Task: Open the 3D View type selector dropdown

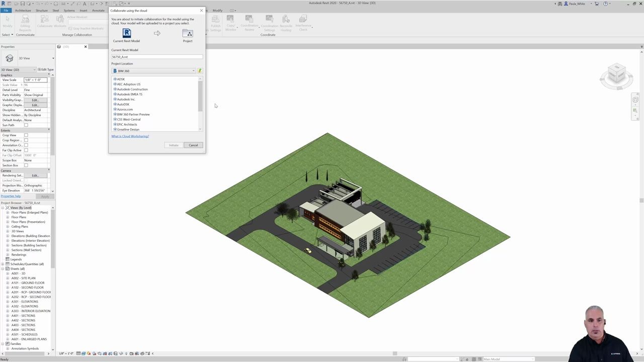Action: [x=53, y=58]
